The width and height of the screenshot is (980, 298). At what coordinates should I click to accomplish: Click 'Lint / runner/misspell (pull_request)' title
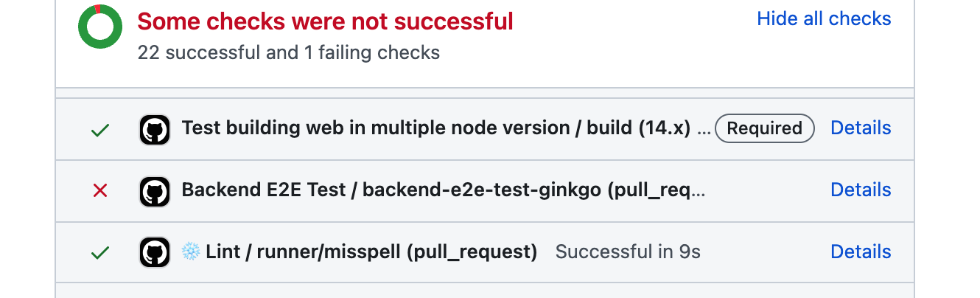371,252
